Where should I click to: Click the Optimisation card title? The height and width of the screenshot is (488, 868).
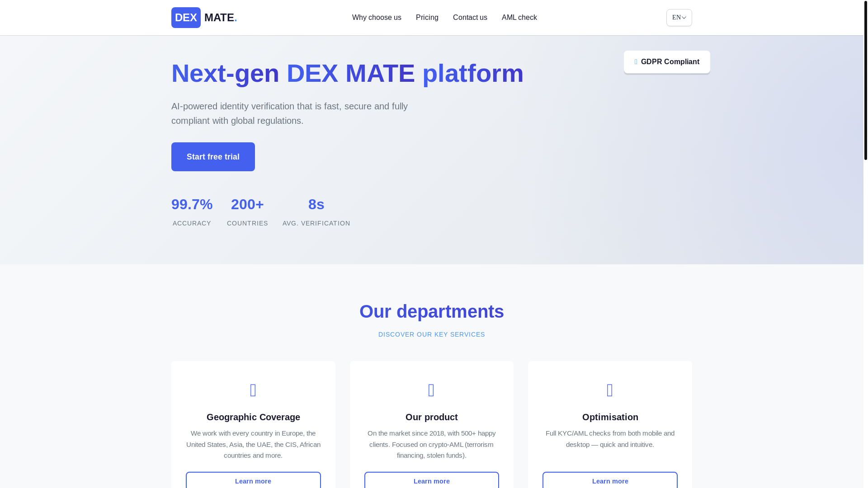[x=610, y=417]
